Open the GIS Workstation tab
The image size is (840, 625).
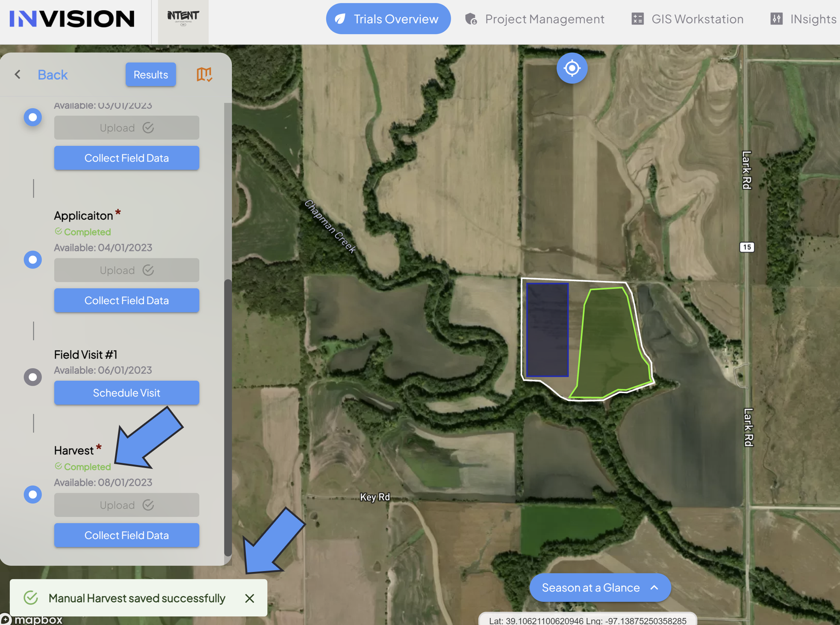point(687,19)
